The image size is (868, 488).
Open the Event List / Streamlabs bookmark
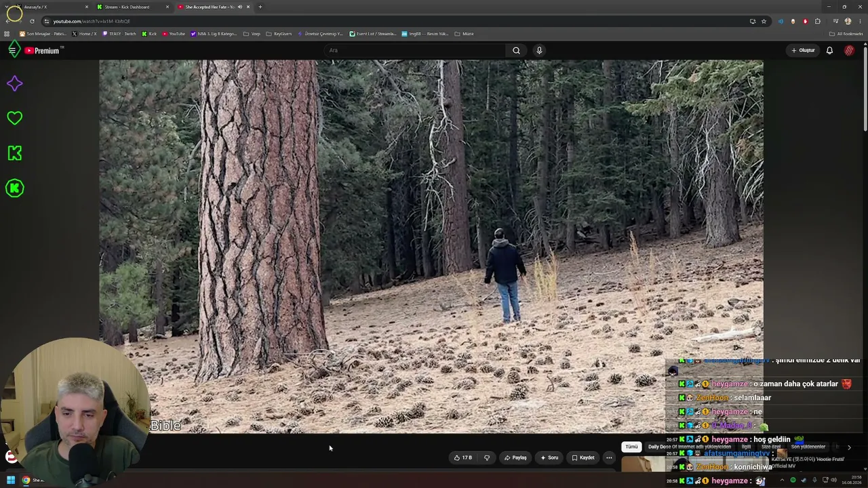[x=373, y=34]
